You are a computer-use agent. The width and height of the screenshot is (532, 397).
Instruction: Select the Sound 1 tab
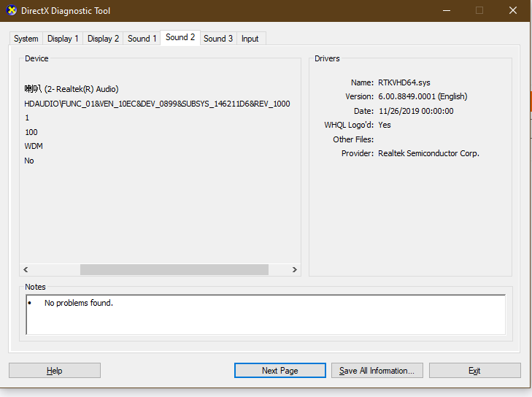(142, 39)
